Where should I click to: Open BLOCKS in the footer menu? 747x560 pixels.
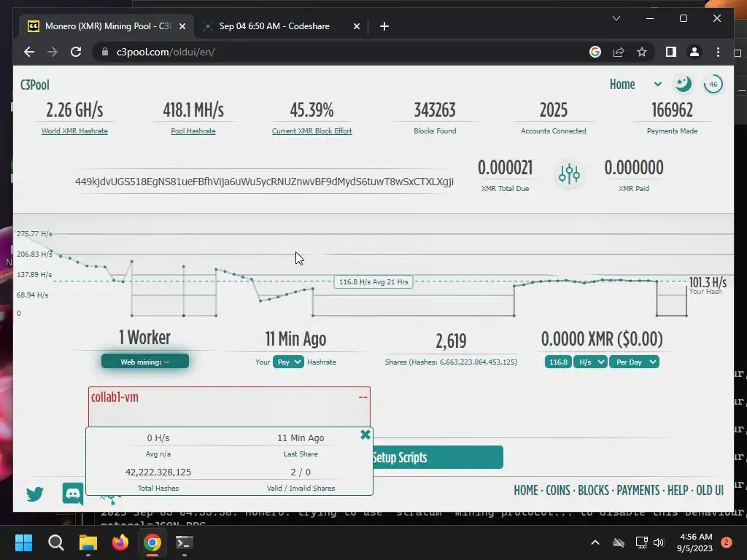593,491
